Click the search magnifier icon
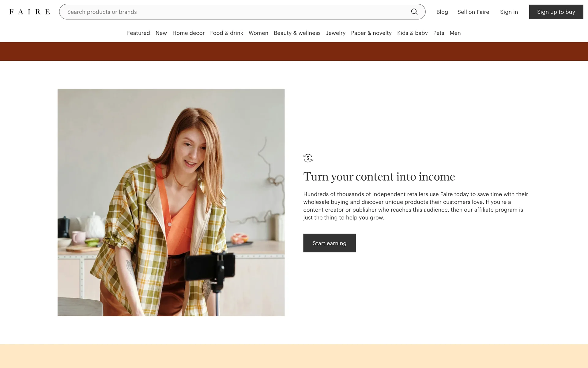 pyautogui.click(x=414, y=12)
